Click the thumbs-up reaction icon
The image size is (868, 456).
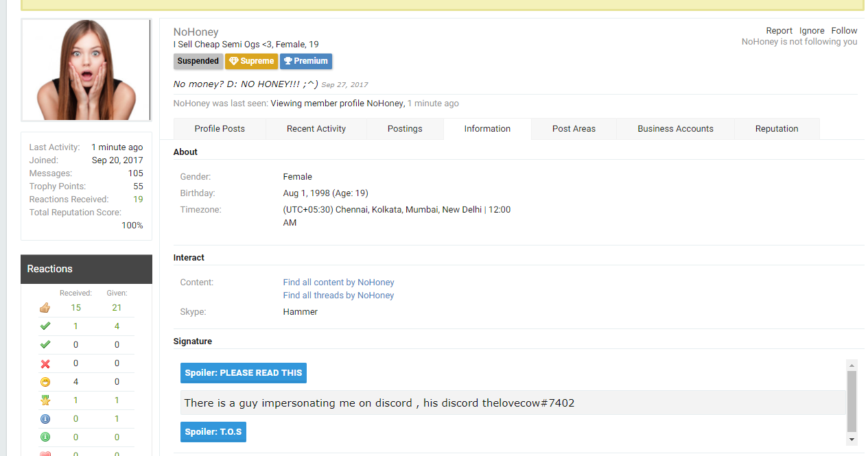click(x=45, y=308)
